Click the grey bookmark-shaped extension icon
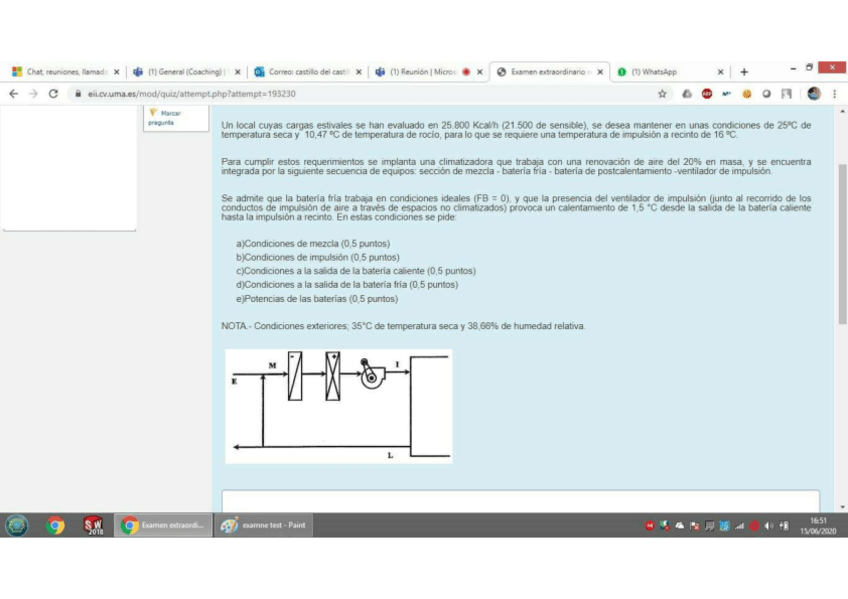The width and height of the screenshot is (848, 599). 786,94
